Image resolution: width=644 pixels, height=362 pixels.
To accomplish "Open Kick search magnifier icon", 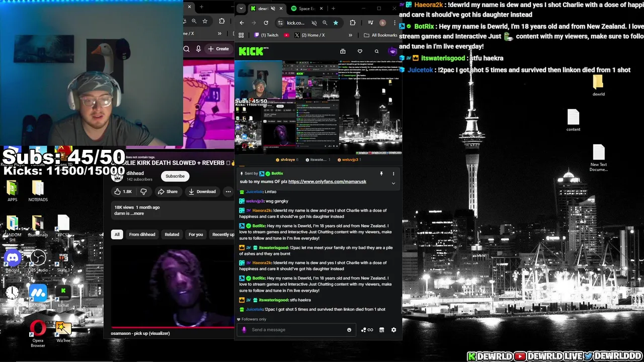I will (x=376, y=51).
